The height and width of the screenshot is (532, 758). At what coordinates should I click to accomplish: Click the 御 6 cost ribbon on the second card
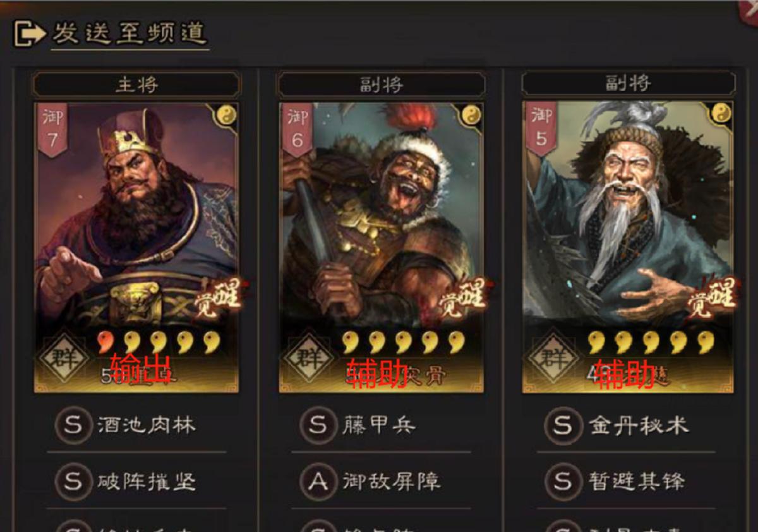pyautogui.click(x=297, y=130)
